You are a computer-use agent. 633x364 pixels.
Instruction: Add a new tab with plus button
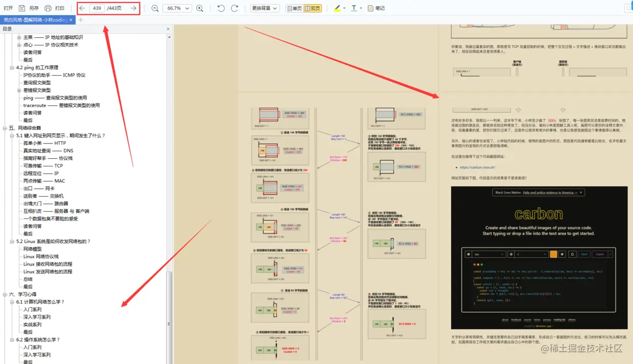point(81,20)
